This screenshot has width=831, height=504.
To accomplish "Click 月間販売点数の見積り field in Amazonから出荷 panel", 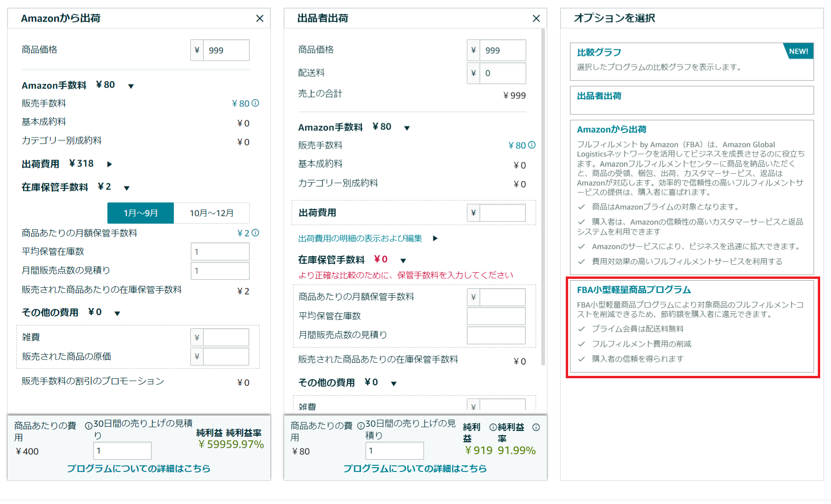I will click(220, 271).
